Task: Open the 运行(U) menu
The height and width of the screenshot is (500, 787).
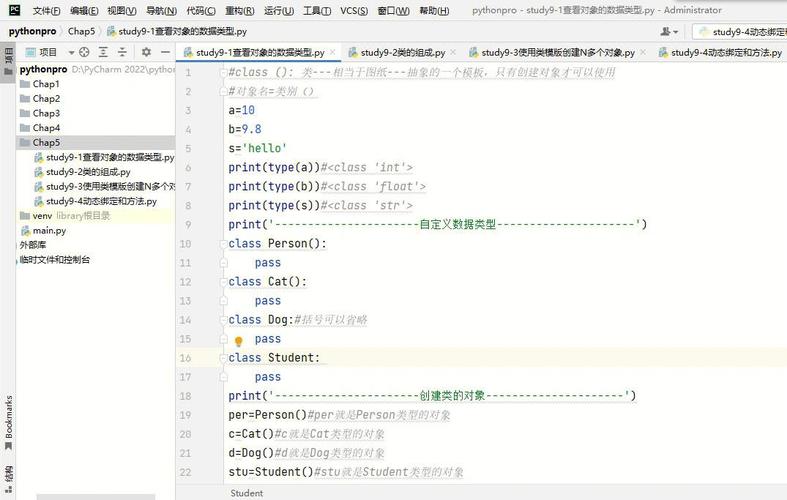Action: click(x=279, y=11)
